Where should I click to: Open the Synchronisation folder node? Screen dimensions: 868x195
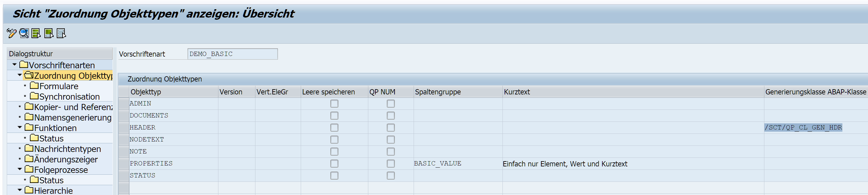[69, 97]
